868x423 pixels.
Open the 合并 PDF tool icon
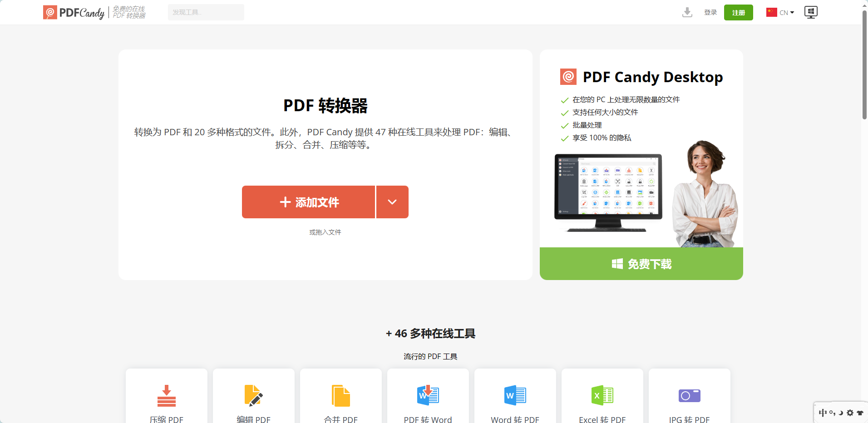(x=340, y=396)
